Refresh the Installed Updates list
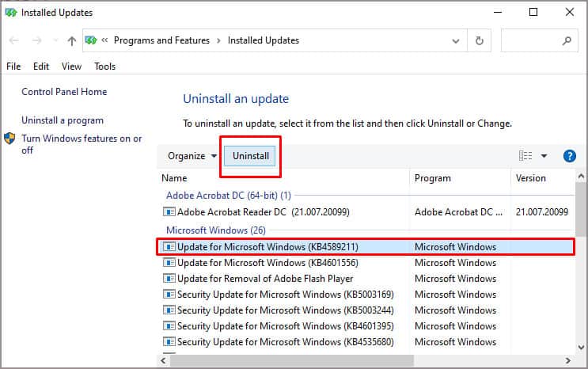588x369 pixels. (x=480, y=40)
